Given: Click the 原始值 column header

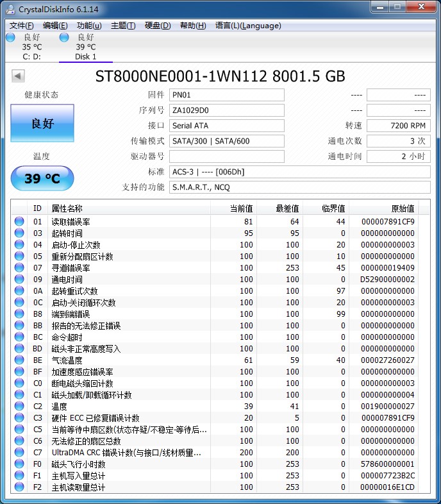Looking at the screenshot, I should coord(403,208).
